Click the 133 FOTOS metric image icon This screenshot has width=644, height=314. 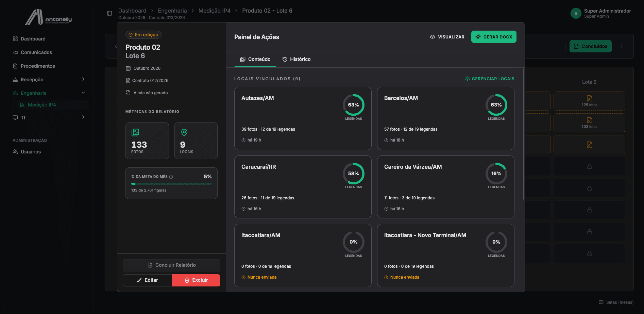pos(135,132)
